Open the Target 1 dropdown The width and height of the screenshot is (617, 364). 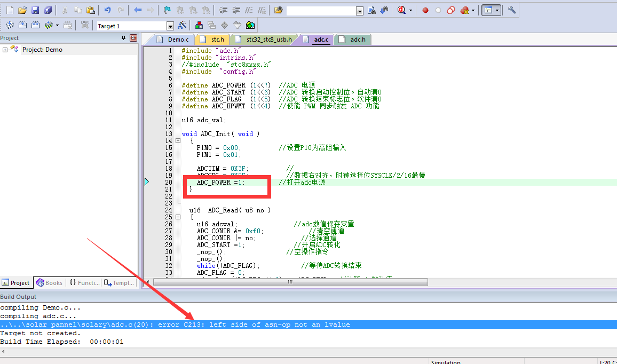(170, 26)
